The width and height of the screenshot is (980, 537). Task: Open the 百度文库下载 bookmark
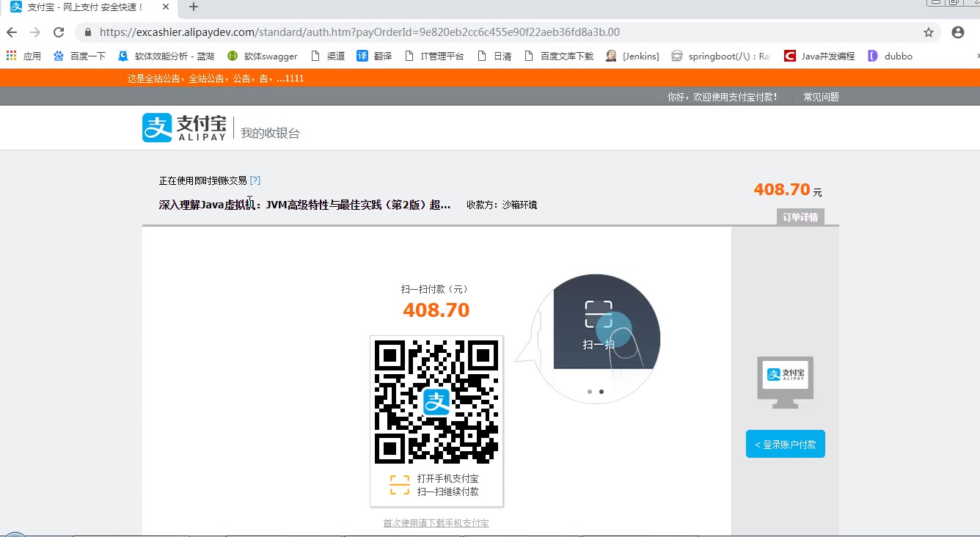tap(559, 56)
